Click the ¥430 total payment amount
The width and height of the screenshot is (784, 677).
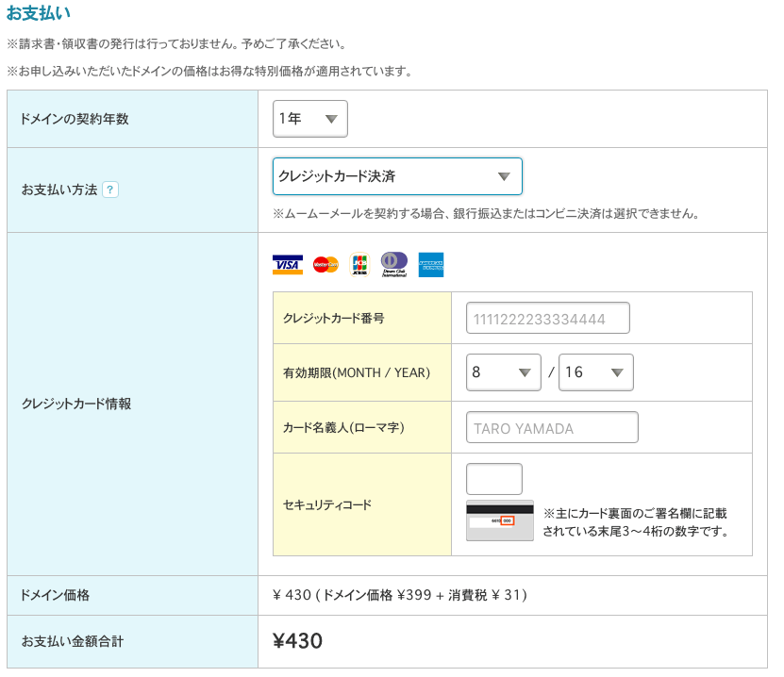coord(297,641)
